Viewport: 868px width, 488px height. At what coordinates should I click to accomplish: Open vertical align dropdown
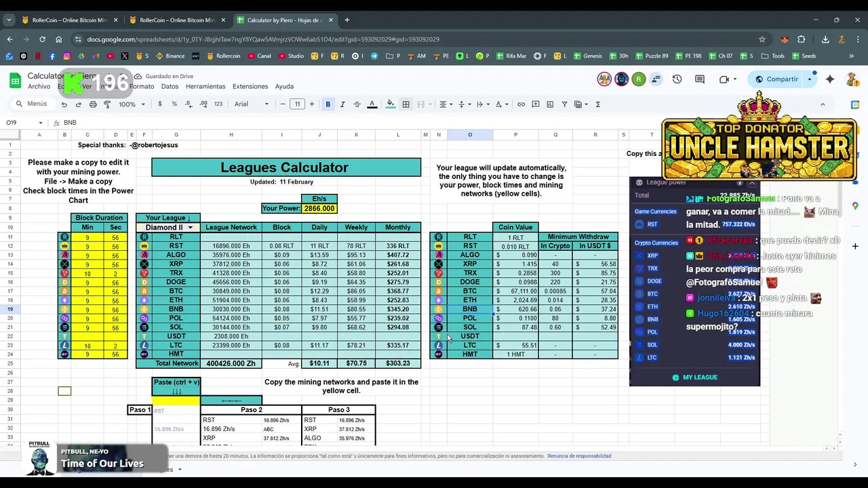(x=464, y=104)
